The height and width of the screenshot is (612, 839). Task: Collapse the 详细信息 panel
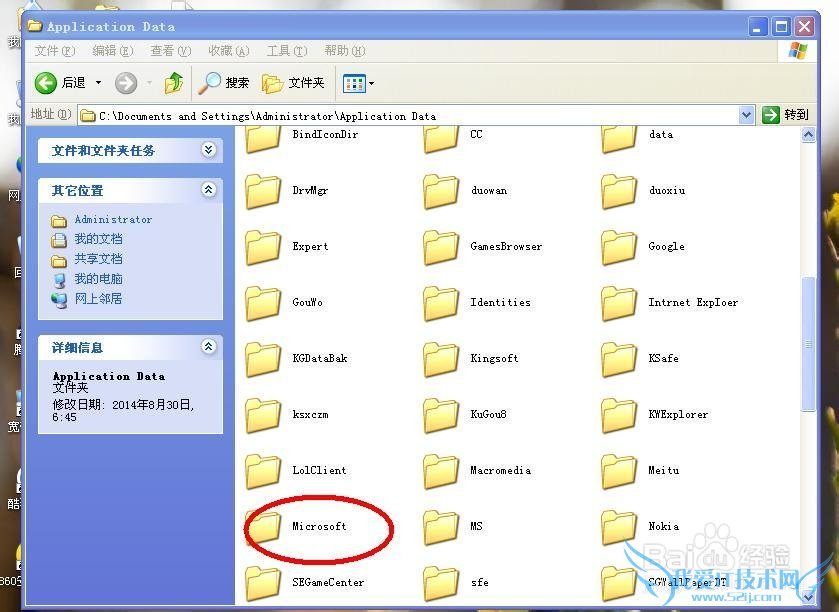click(x=209, y=347)
